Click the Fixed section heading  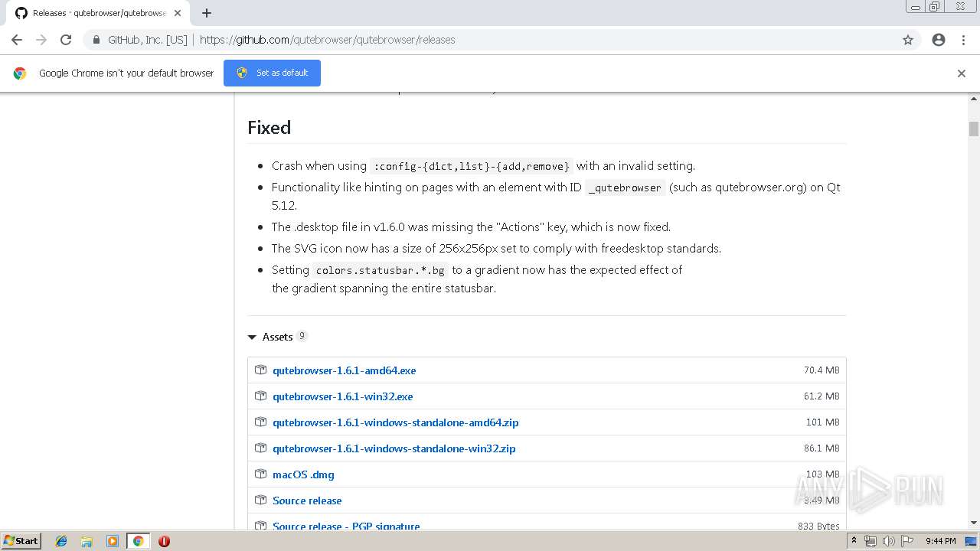[x=269, y=128]
